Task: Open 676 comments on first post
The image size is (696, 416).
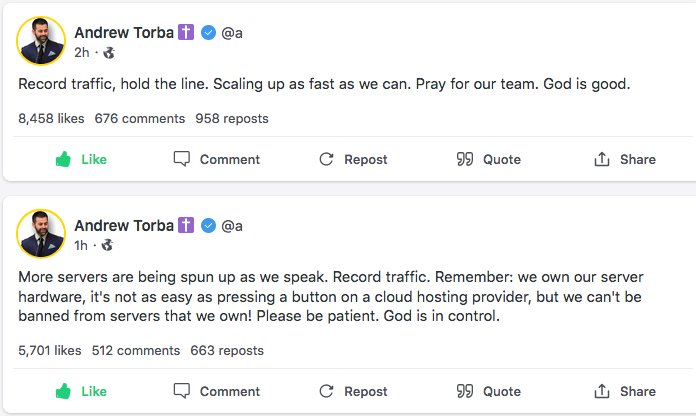Action: 140,118
